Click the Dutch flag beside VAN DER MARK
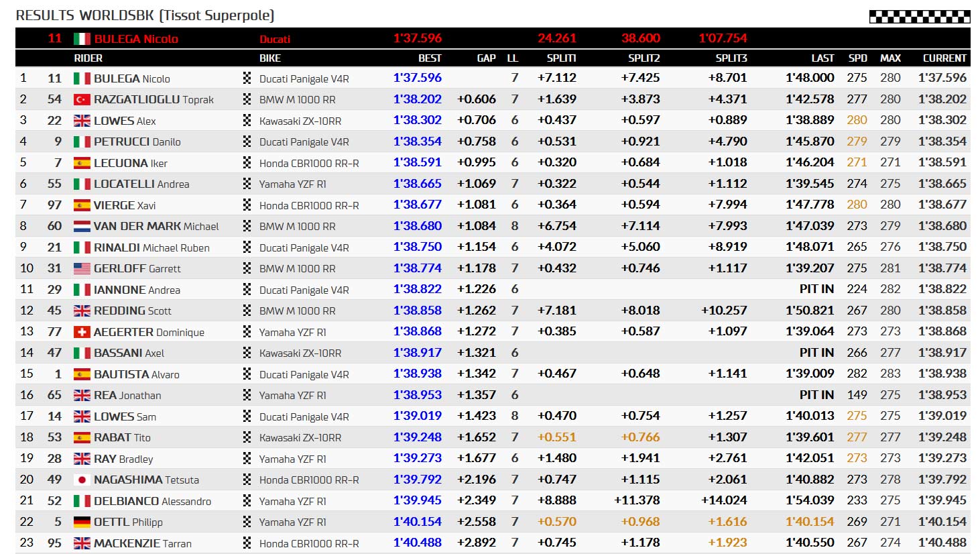Viewport: 980px width, 554px height. point(82,227)
